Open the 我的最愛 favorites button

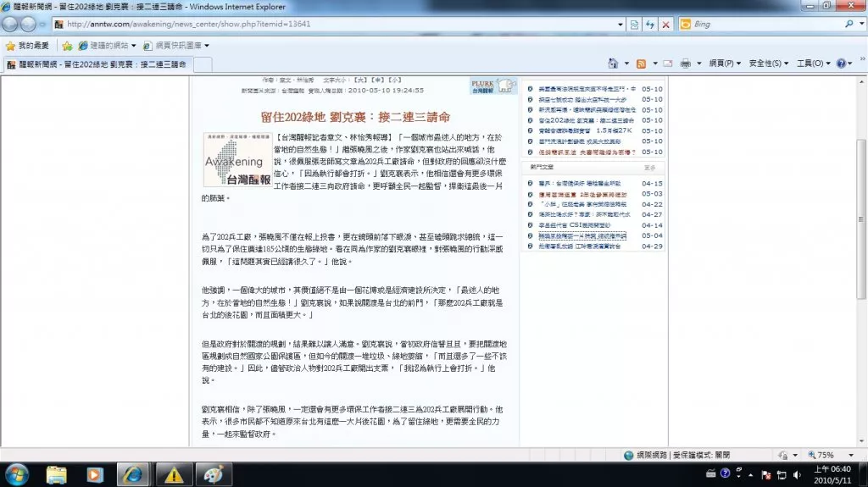27,45
